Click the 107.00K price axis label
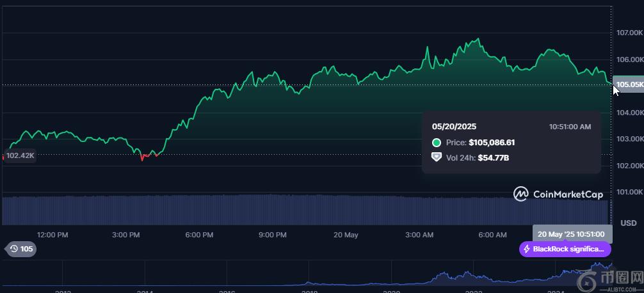This screenshot has height=293, width=644. pos(629,33)
